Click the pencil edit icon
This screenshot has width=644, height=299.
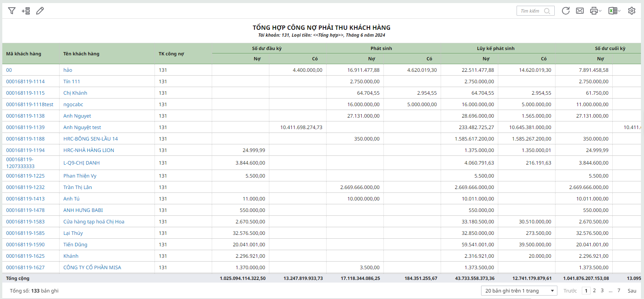point(40,11)
